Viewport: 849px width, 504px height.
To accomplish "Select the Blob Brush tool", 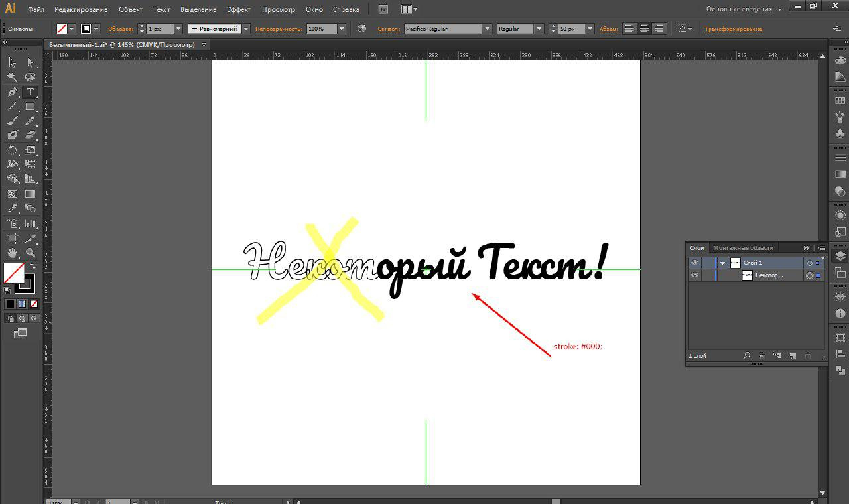I will click(12, 135).
